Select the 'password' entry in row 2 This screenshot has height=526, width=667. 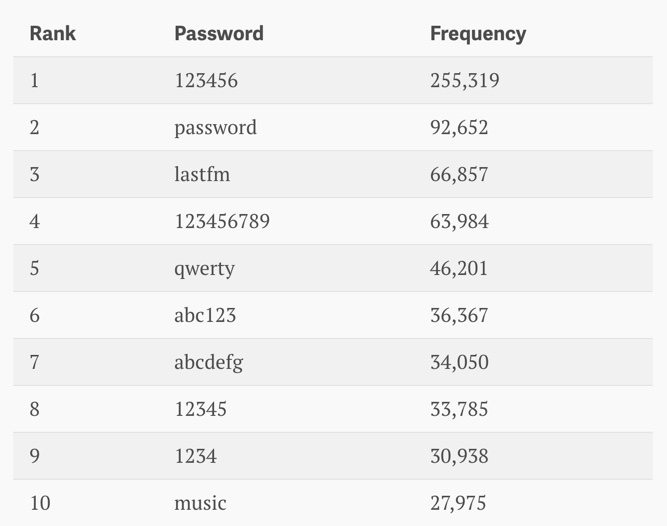click(x=215, y=127)
